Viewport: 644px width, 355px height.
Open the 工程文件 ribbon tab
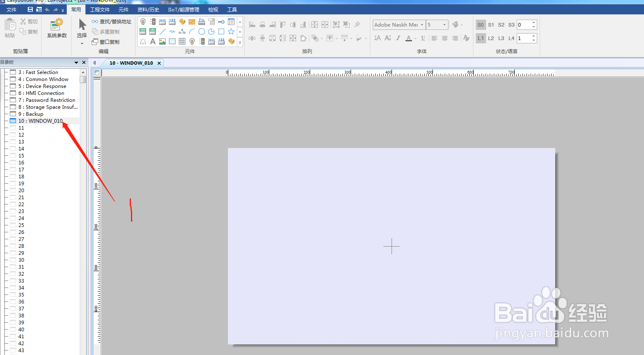pos(100,9)
